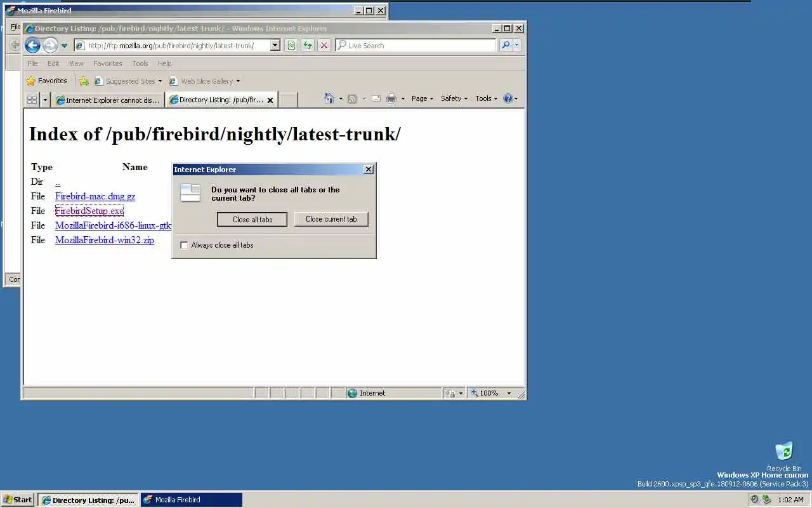This screenshot has width=812, height=508.
Task: Click the 'Close current tab' button
Action: (331, 219)
